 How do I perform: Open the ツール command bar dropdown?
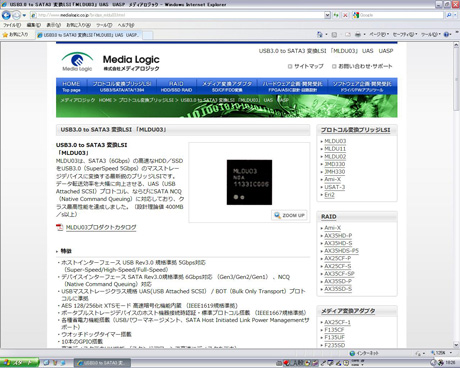431,34
